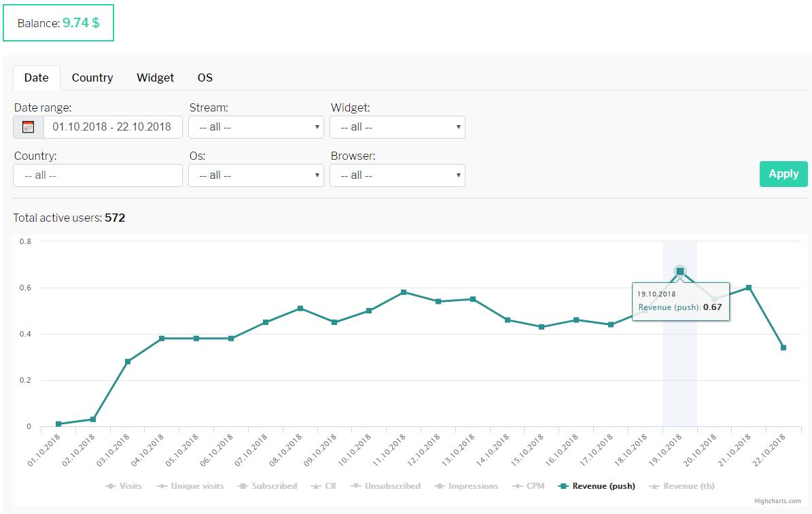Show Unsubscribed series in chart legend
812x514 pixels.
tap(386, 486)
